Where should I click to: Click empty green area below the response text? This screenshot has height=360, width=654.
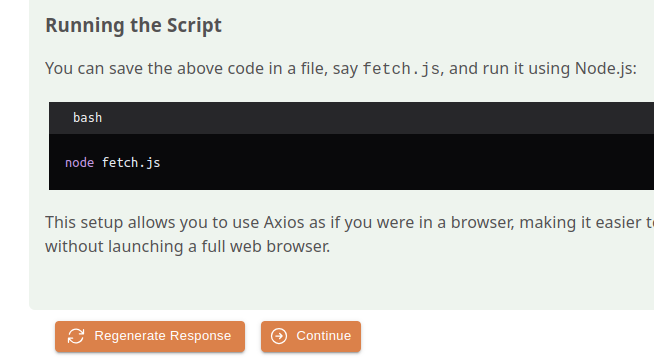[x=334, y=284]
